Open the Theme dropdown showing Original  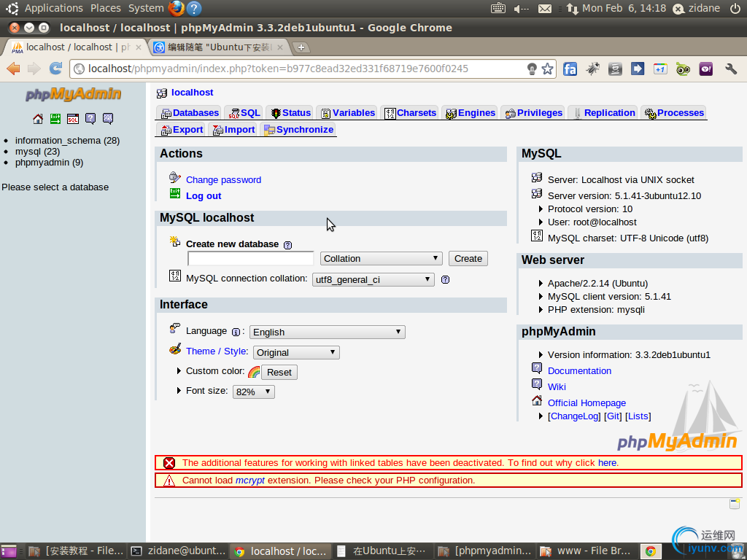coord(296,352)
